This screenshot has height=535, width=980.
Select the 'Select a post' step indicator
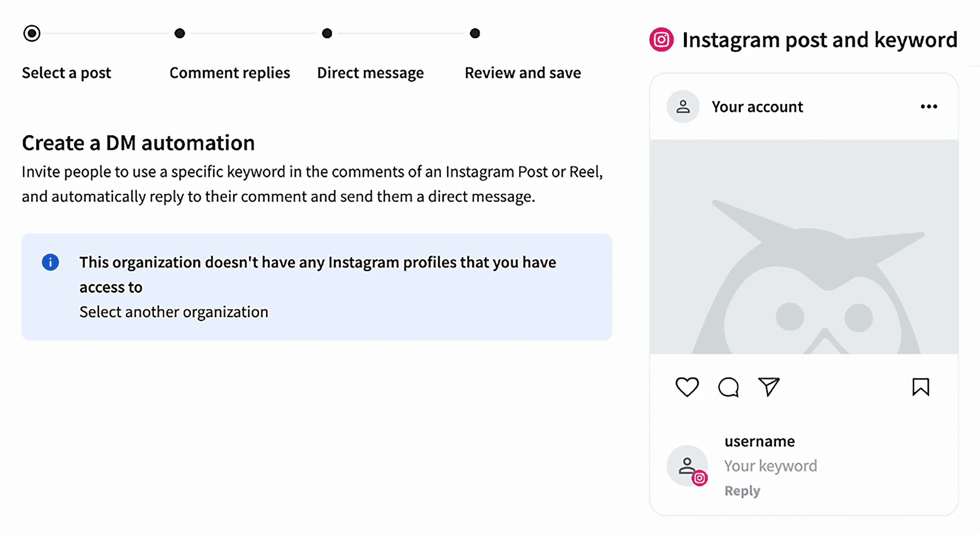pyautogui.click(x=32, y=33)
